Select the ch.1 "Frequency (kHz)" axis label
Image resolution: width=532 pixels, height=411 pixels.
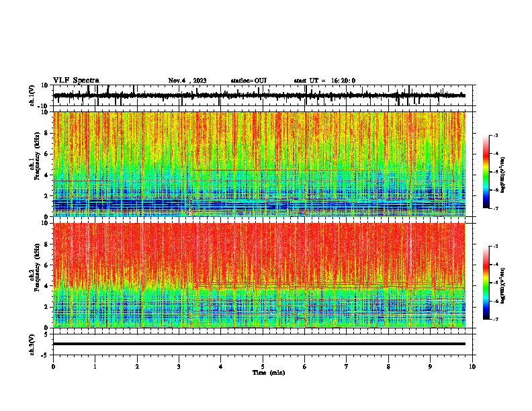(x=37, y=156)
